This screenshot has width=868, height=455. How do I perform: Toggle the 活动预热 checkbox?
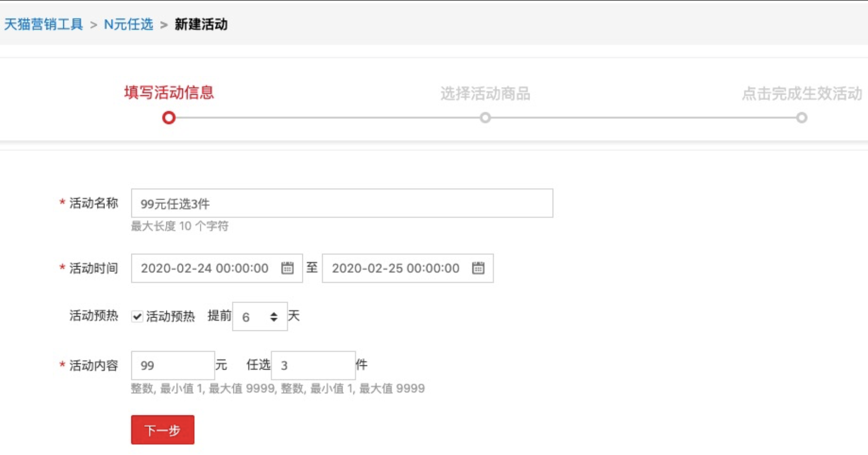137,317
